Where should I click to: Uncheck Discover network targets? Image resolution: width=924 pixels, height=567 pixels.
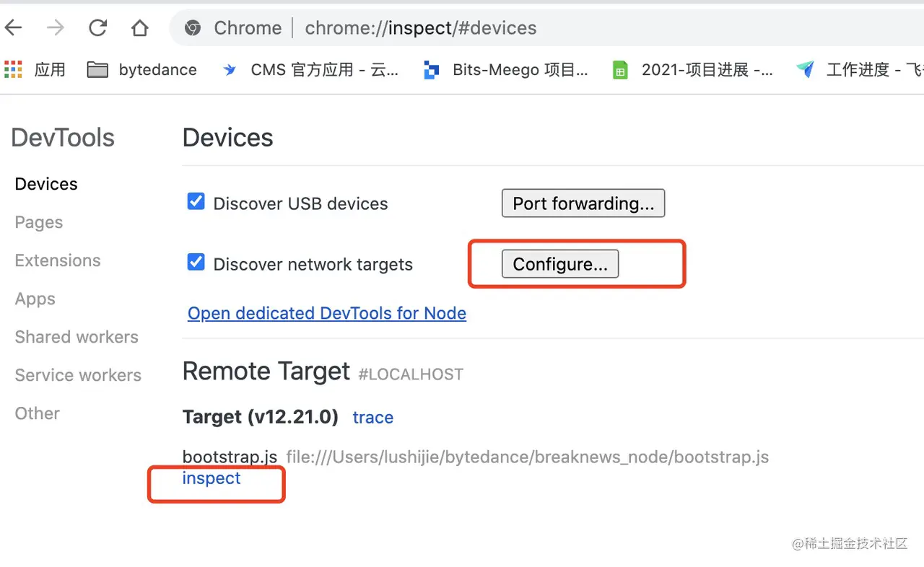pos(196,263)
